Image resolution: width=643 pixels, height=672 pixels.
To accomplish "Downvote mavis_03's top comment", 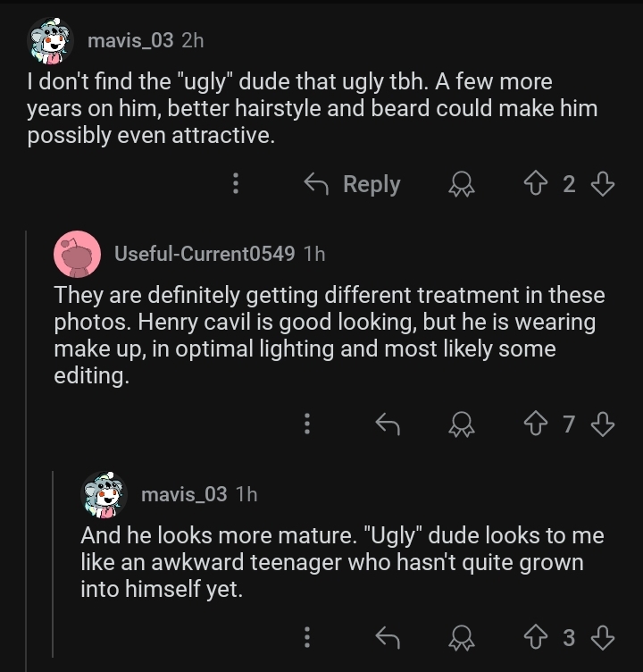I will (603, 184).
